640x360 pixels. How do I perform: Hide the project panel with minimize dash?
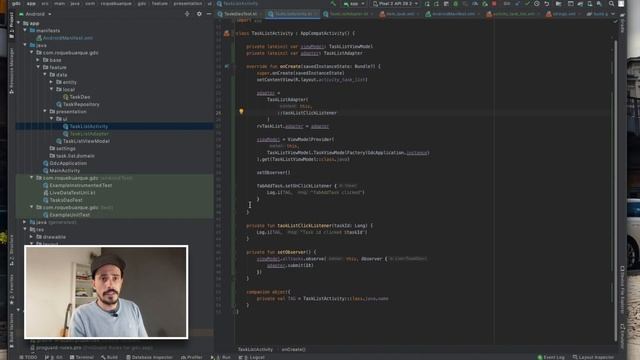point(209,14)
